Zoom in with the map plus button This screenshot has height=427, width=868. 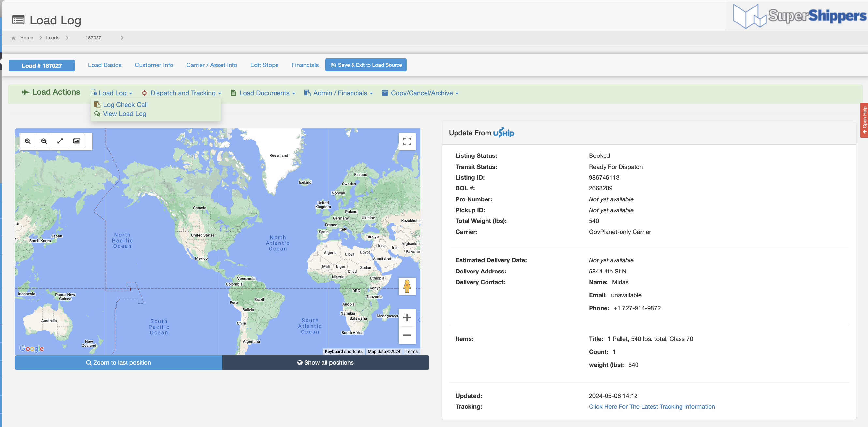click(407, 317)
